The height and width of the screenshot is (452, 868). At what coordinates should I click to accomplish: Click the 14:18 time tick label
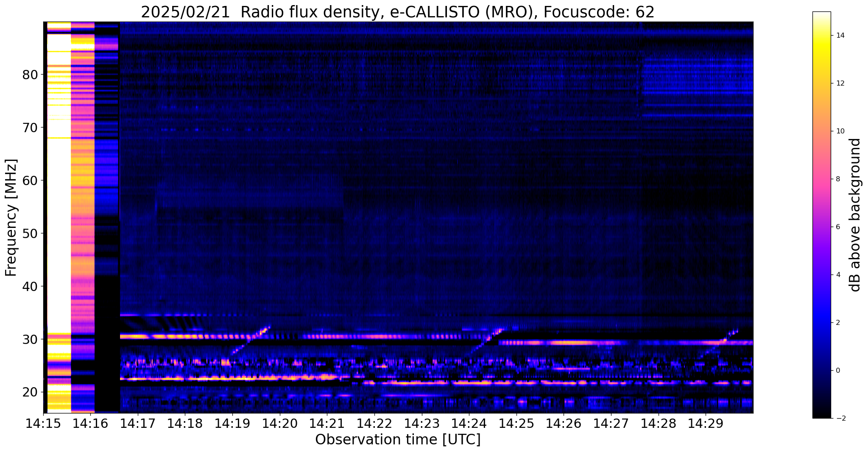[185, 423]
